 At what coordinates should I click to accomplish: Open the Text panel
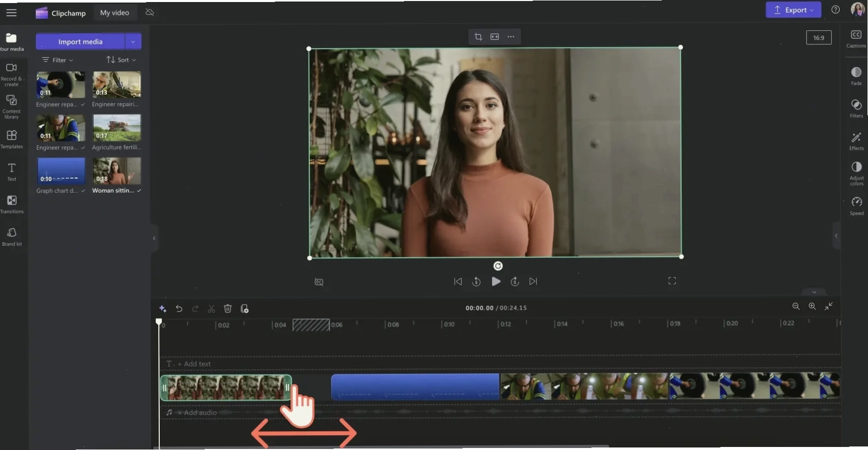point(12,172)
